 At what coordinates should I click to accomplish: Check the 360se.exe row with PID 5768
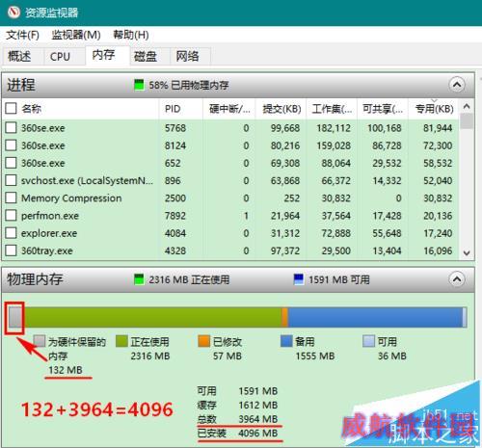(11, 128)
